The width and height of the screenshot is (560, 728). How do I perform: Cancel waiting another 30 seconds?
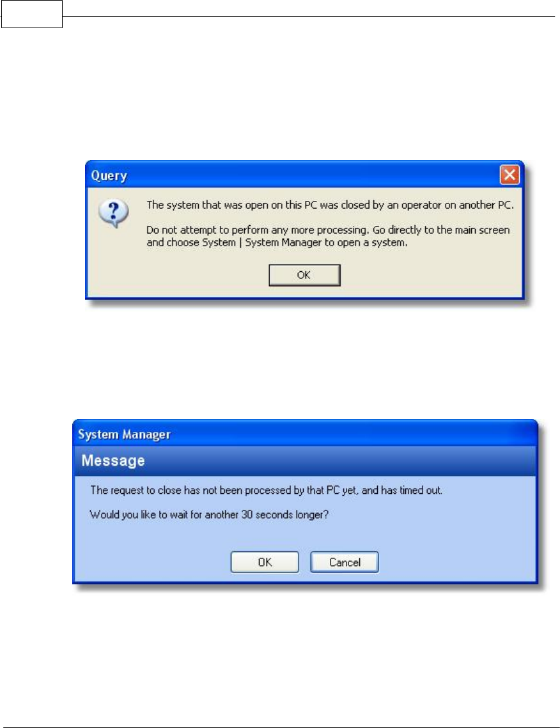pyautogui.click(x=345, y=562)
